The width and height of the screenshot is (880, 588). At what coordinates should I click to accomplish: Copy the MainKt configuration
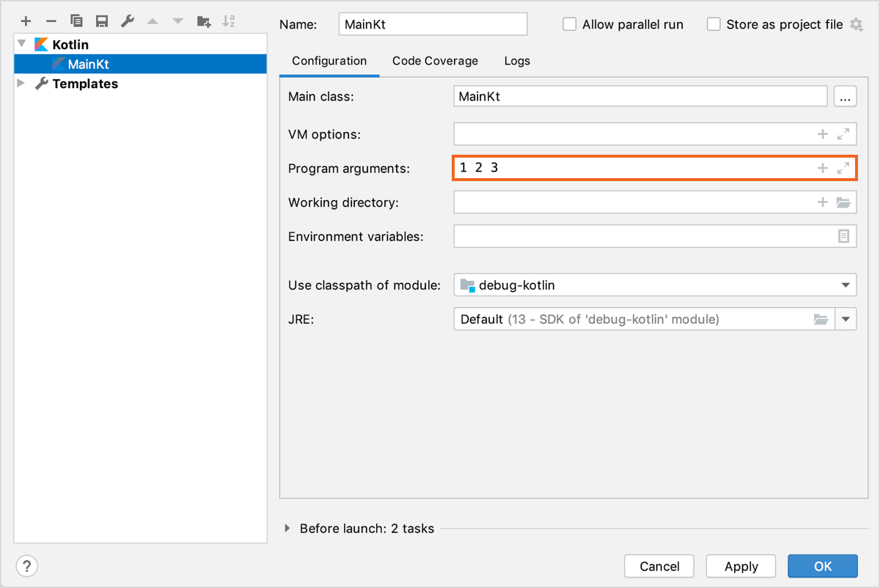tap(76, 21)
